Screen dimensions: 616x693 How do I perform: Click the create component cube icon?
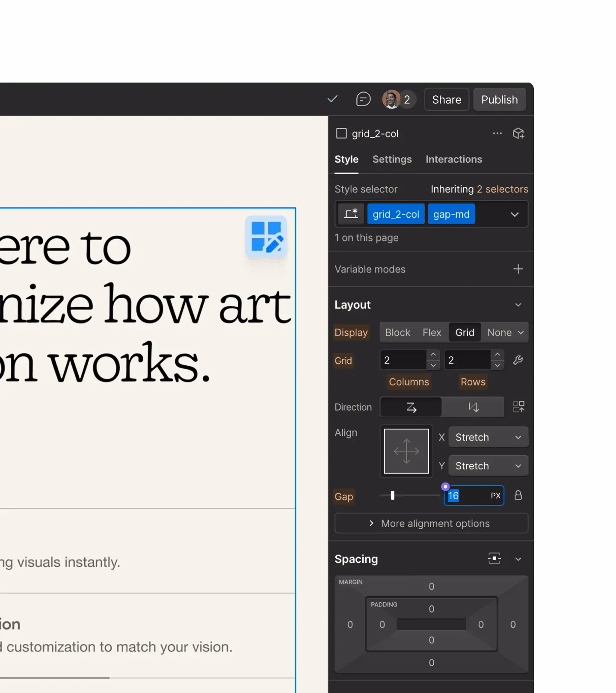[518, 133]
